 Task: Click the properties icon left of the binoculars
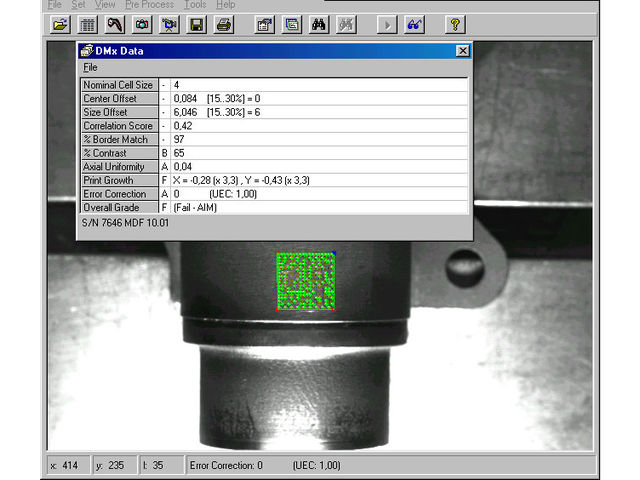(x=291, y=24)
